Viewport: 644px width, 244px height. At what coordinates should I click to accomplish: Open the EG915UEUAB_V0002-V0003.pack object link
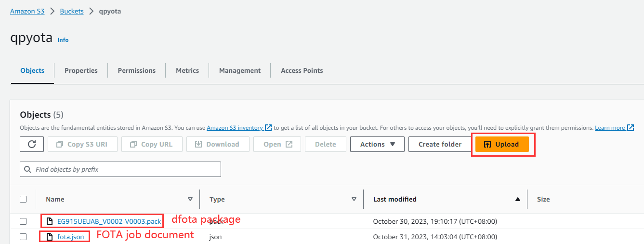109,221
